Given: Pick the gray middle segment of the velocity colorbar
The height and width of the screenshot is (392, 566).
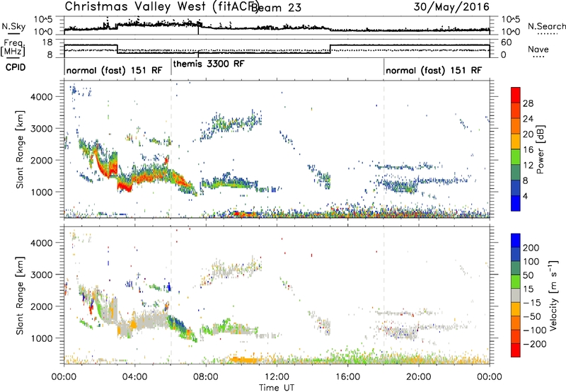Looking at the screenshot, I should point(516,296).
